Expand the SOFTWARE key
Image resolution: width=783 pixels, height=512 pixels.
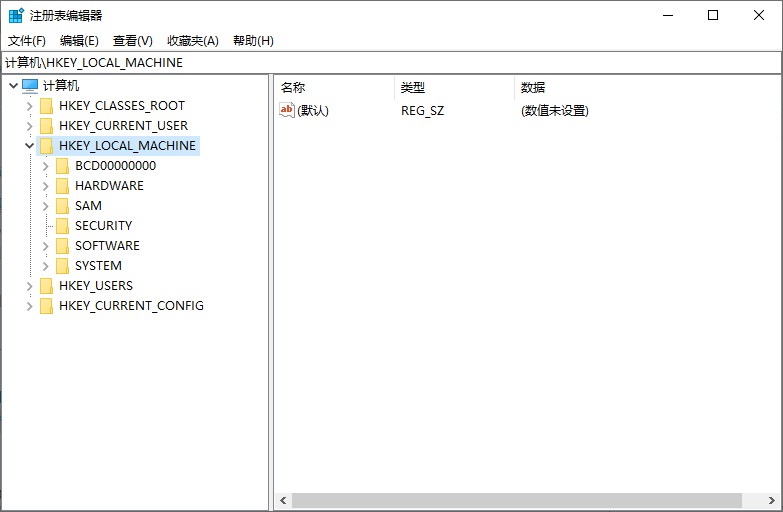(x=46, y=246)
